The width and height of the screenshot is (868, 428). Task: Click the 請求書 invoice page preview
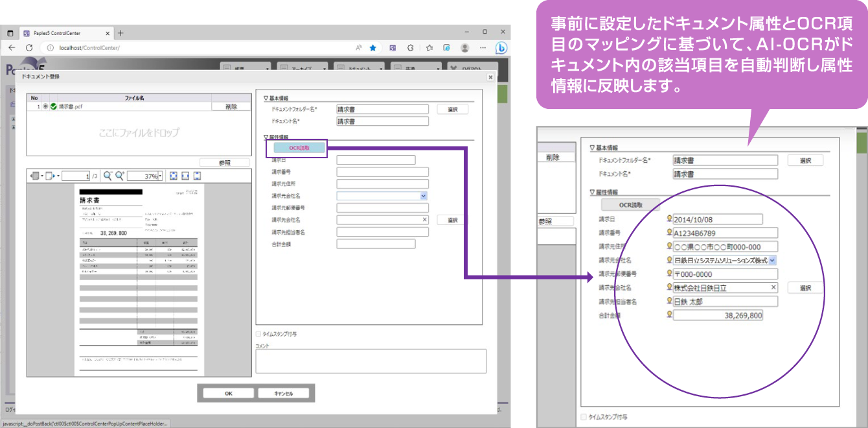coord(139,279)
